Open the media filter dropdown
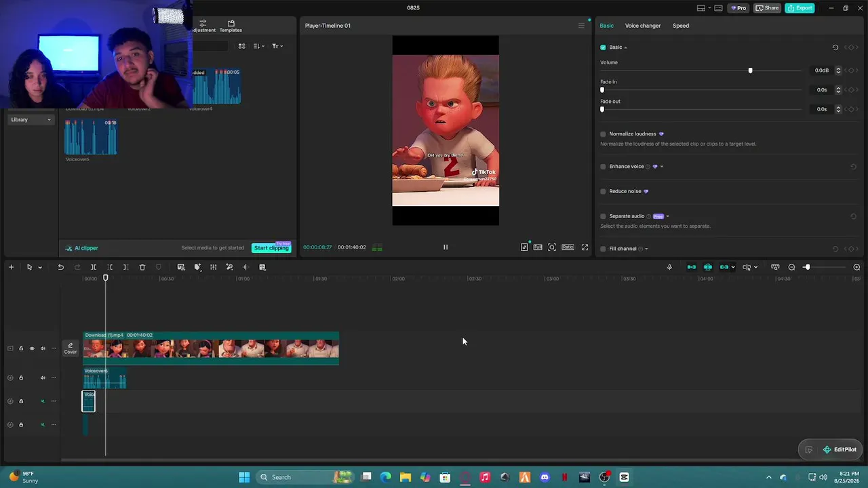 point(277,46)
